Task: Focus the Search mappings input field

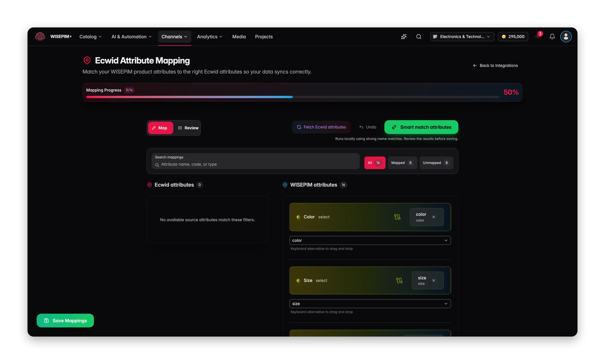Action: click(255, 161)
